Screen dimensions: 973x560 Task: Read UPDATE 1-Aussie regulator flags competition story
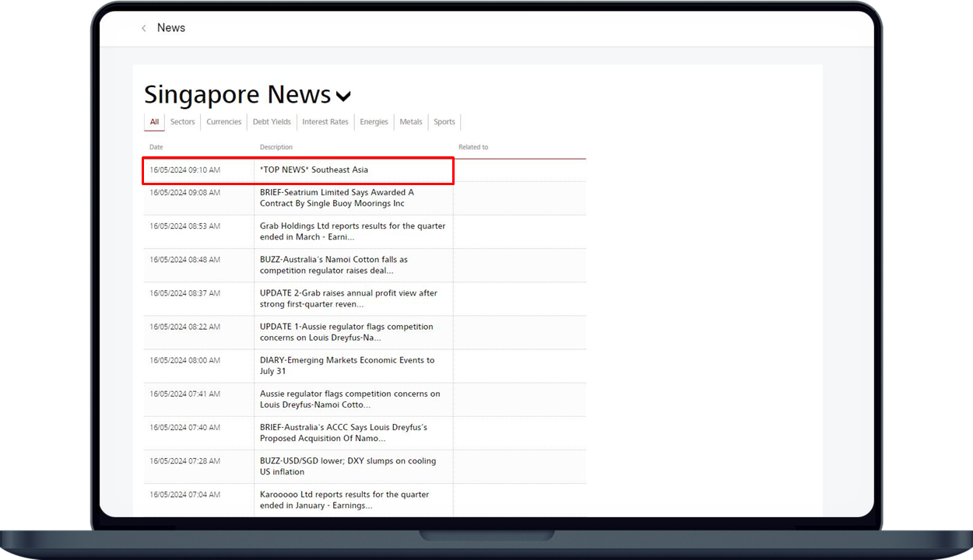tap(346, 332)
